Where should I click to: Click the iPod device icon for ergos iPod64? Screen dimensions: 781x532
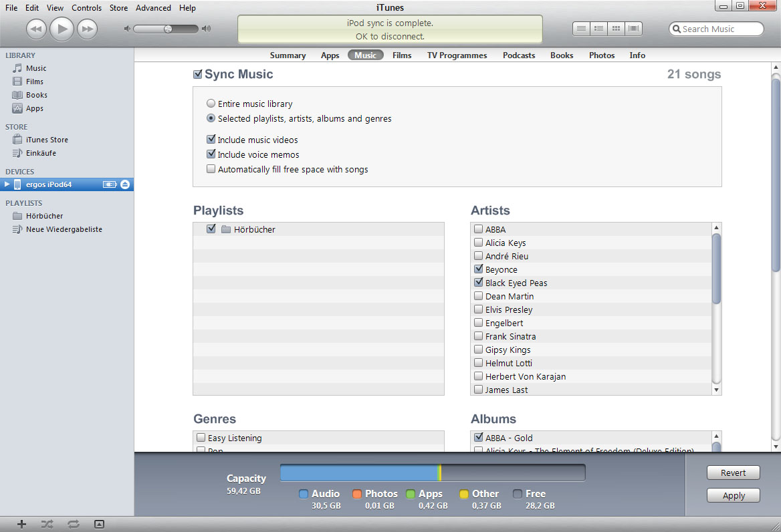point(17,184)
